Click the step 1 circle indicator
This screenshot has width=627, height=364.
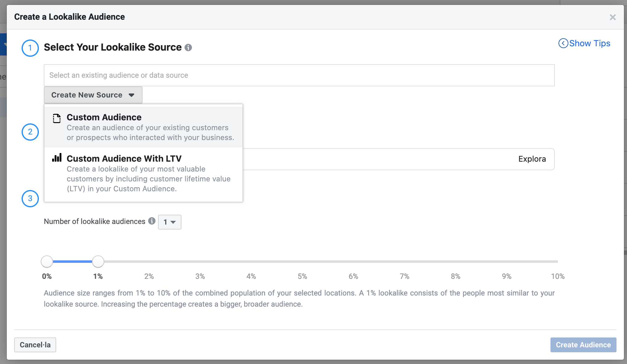[30, 48]
